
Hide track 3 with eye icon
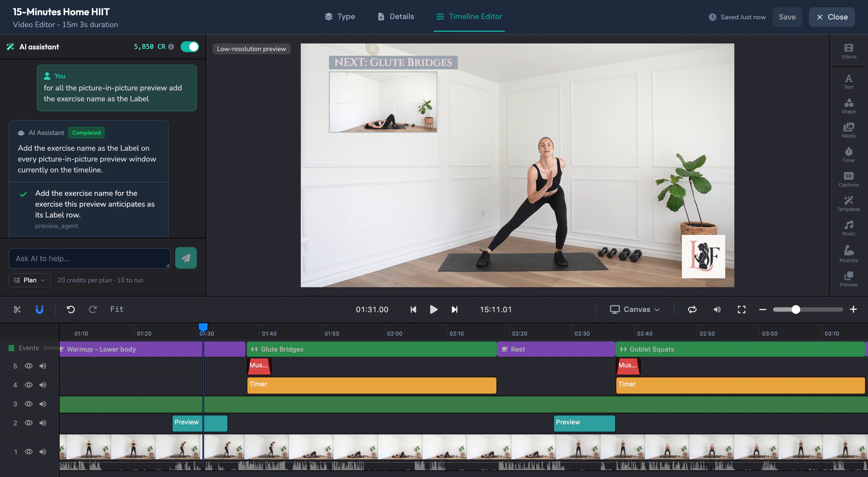[29, 404]
